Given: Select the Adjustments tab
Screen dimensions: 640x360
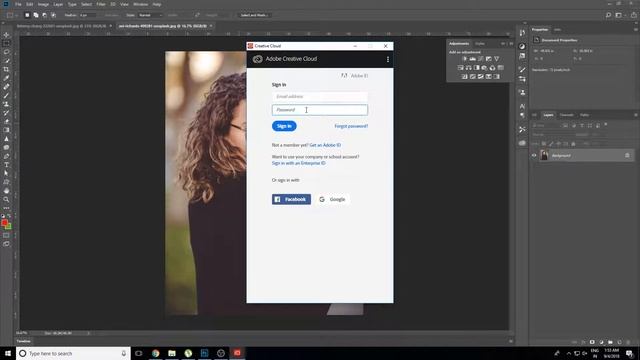Looking at the screenshot, I should 459,44.
